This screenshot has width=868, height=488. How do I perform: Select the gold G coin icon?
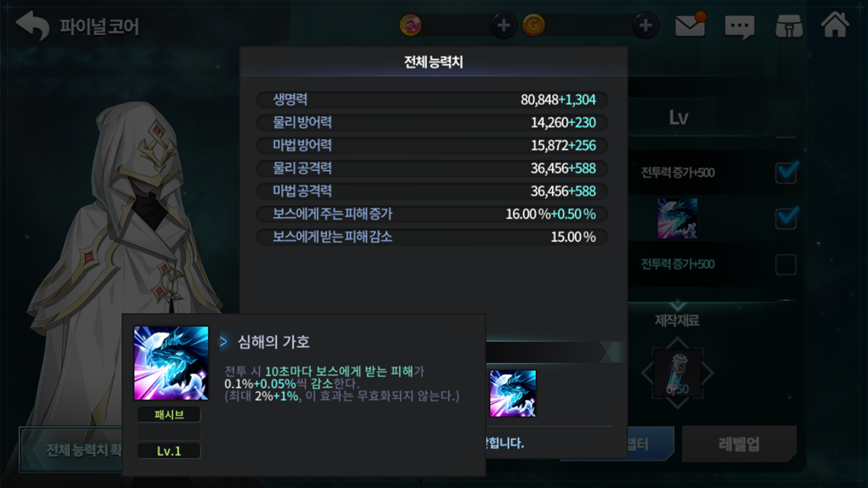[534, 25]
